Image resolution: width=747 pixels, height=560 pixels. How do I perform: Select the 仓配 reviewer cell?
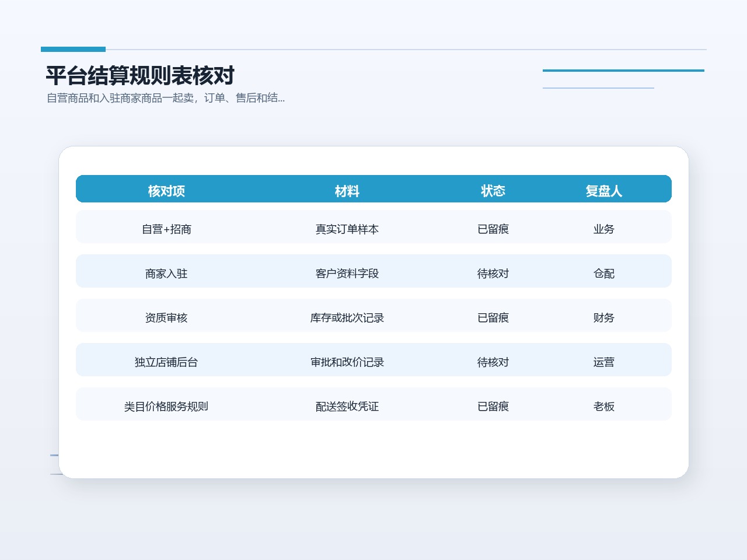pos(604,274)
